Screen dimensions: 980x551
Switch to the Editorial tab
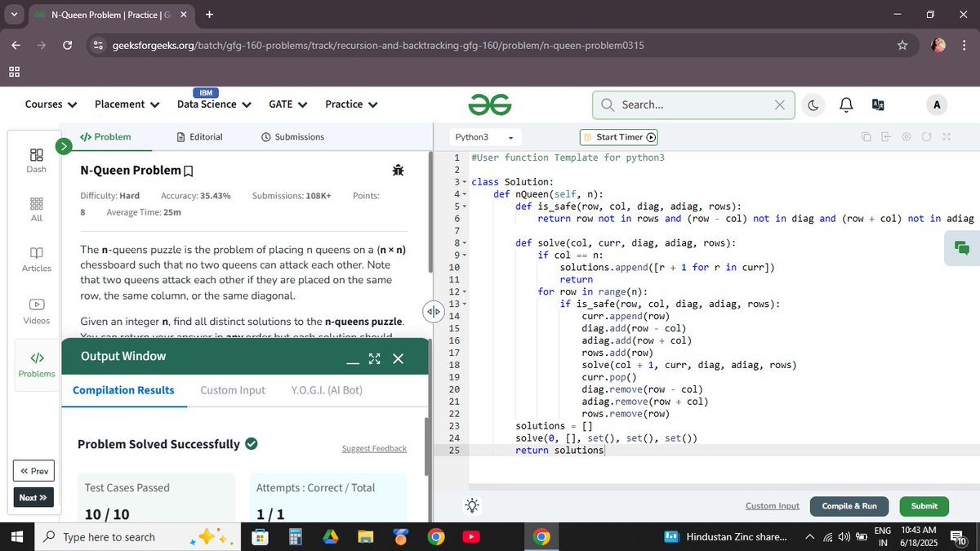pos(200,137)
